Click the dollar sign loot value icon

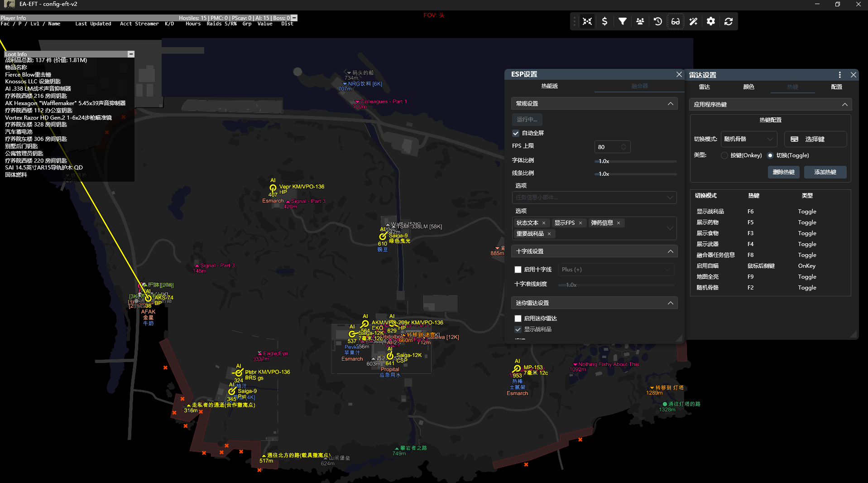click(604, 21)
